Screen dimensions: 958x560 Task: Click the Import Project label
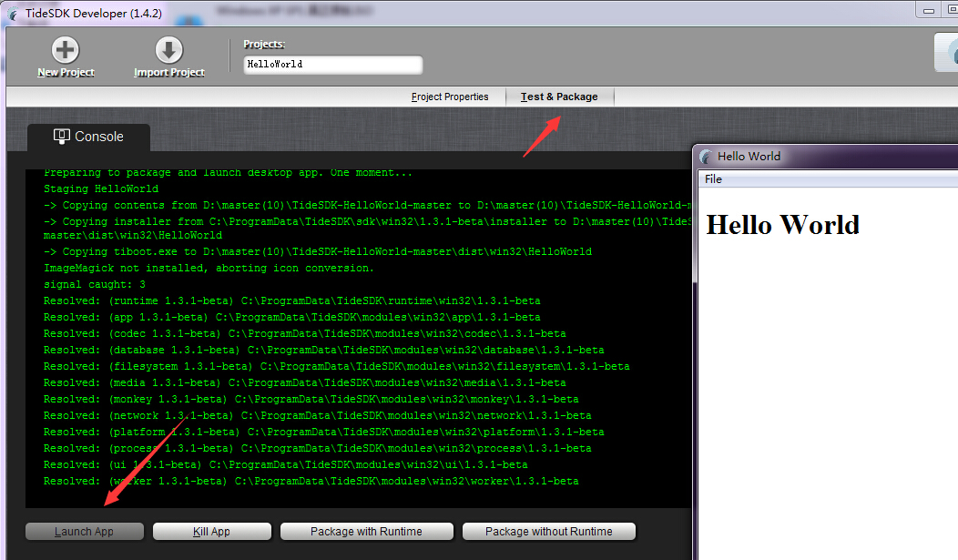click(x=169, y=73)
